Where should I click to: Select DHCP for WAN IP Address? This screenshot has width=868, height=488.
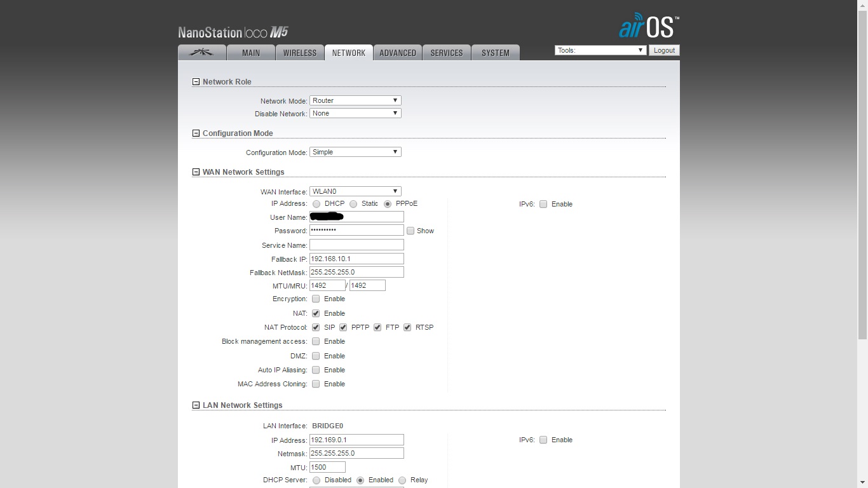pyautogui.click(x=316, y=204)
